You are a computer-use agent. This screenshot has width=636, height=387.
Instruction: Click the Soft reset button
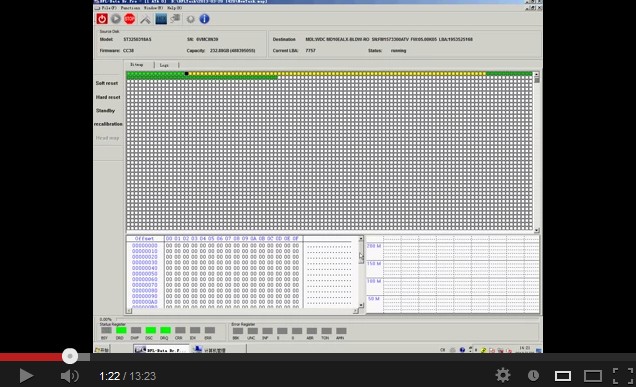tap(107, 83)
